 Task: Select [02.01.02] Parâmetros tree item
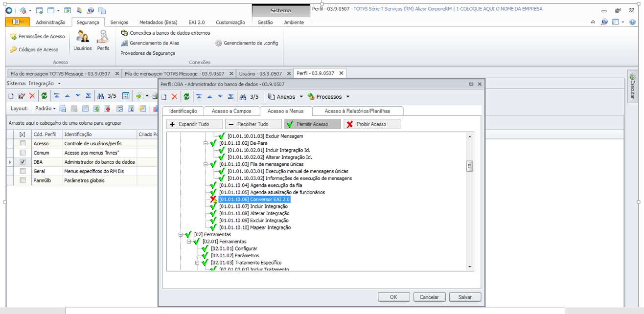(x=235, y=256)
